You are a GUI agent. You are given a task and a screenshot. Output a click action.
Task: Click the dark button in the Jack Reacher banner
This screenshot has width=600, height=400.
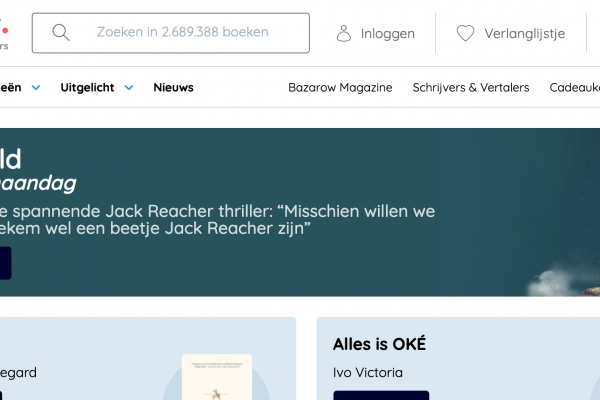pyautogui.click(x=5, y=263)
